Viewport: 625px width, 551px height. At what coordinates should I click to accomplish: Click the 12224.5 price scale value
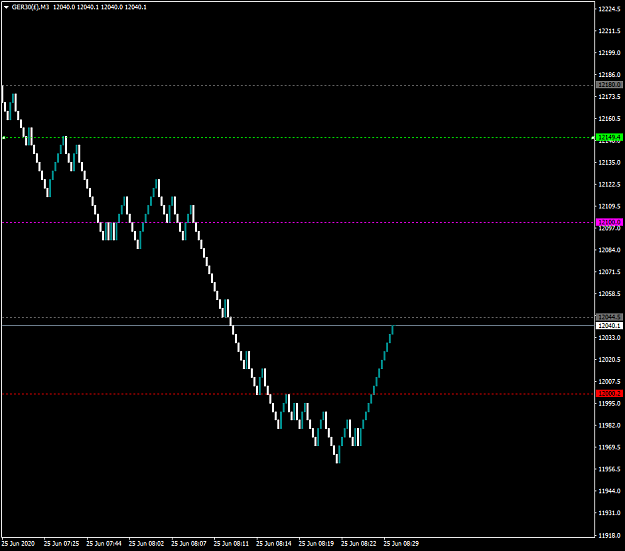609,9
